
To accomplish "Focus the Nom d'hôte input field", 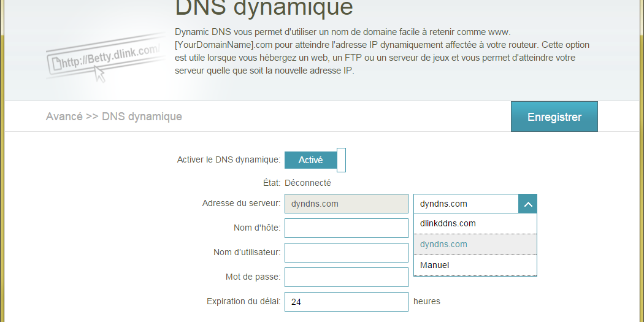I will click(347, 228).
